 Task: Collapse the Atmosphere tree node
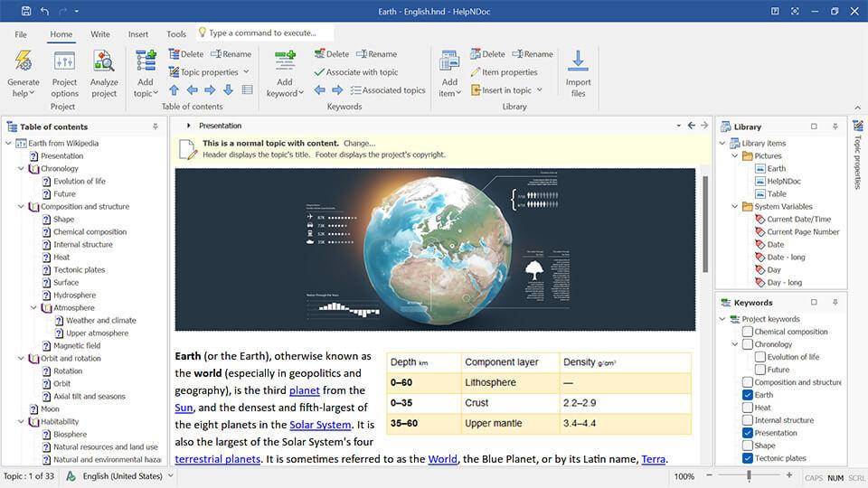[x=33, y=308]
